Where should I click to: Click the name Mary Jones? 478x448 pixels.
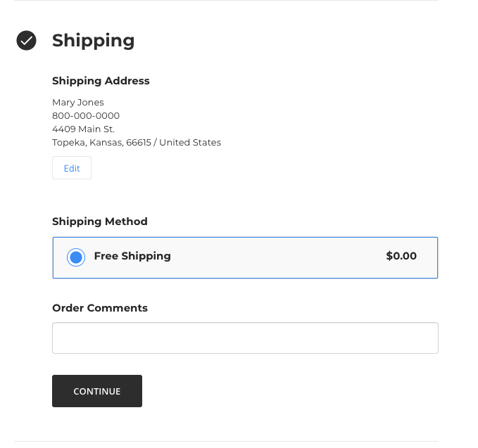(78, 102)
